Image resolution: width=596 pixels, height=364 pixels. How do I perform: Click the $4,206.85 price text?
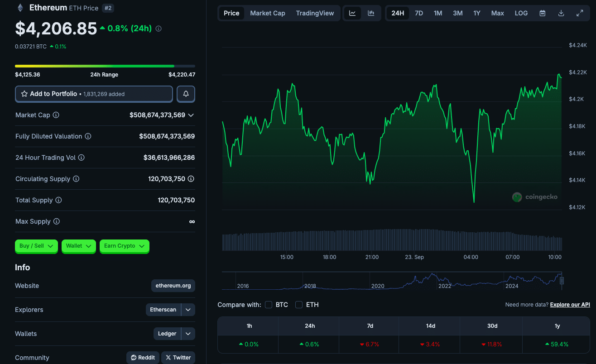[56, 29]
